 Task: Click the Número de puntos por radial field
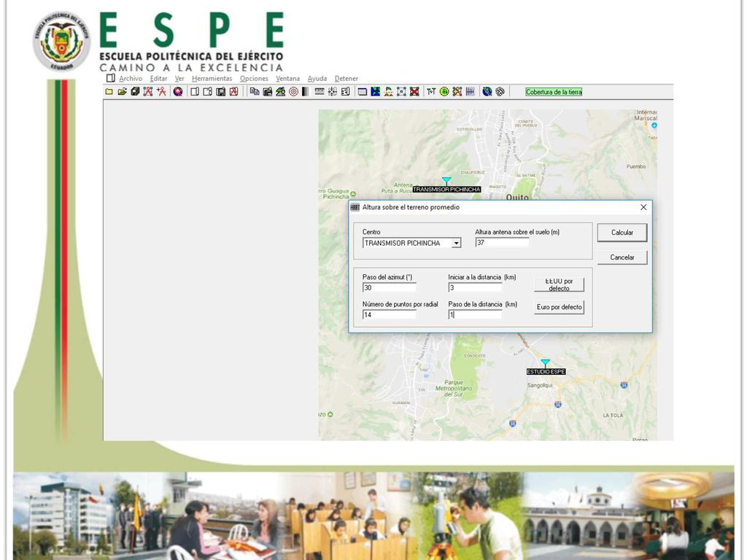[x=390, y=315]
